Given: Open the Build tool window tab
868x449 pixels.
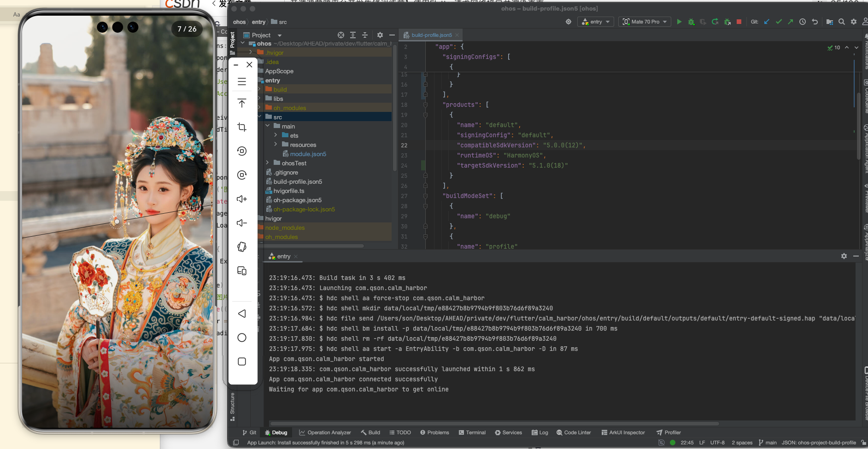Looking at the screenshot, I should click(370, 432).
